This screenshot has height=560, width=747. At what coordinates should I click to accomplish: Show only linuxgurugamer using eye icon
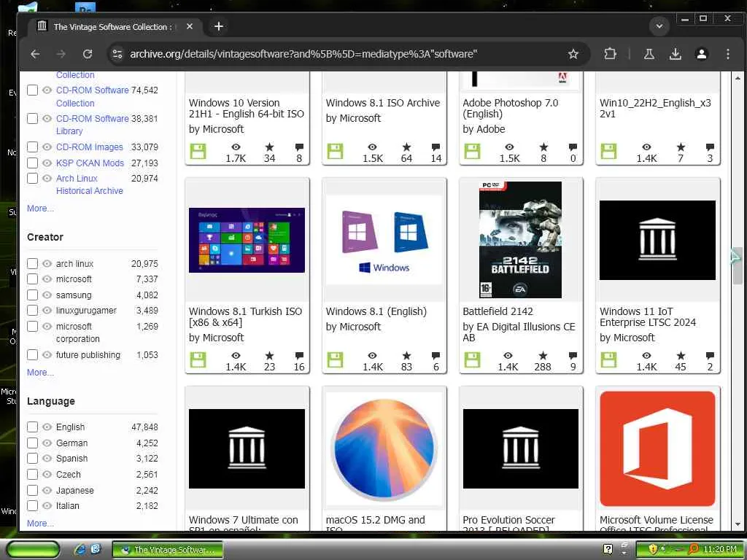tap(47, 311)
